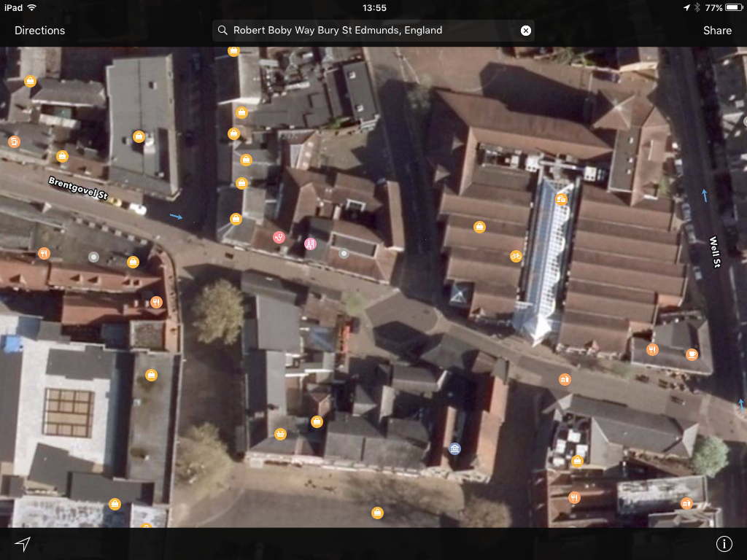Tap the blue one-way arrow near Brentgovel St
This screenshot has height=560, width=747.
tap(176, 217)
